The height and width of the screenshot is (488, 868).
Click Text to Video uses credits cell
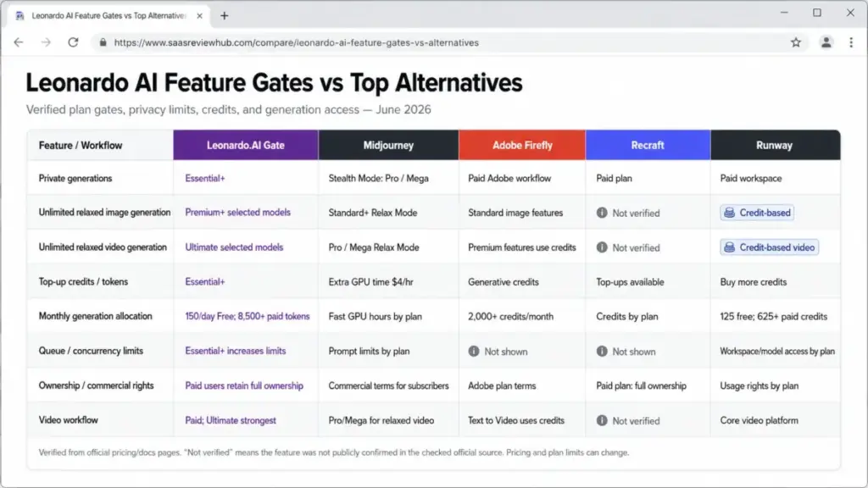[x=516, y=420]
